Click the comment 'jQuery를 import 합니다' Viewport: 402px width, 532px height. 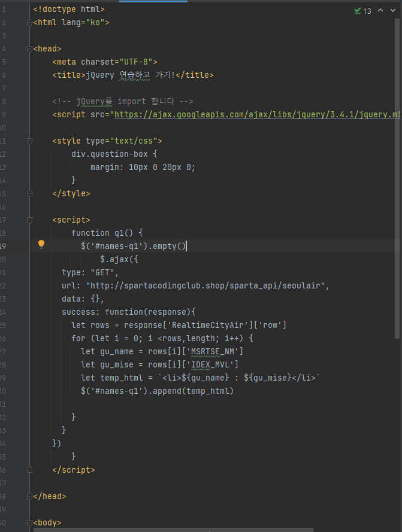point(125,102)
